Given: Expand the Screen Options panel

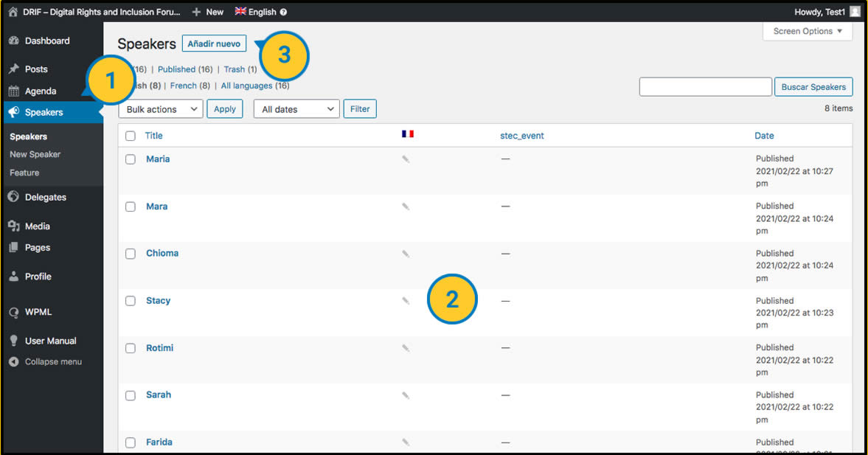Looking at the screenshot, I should pos(808,32).
